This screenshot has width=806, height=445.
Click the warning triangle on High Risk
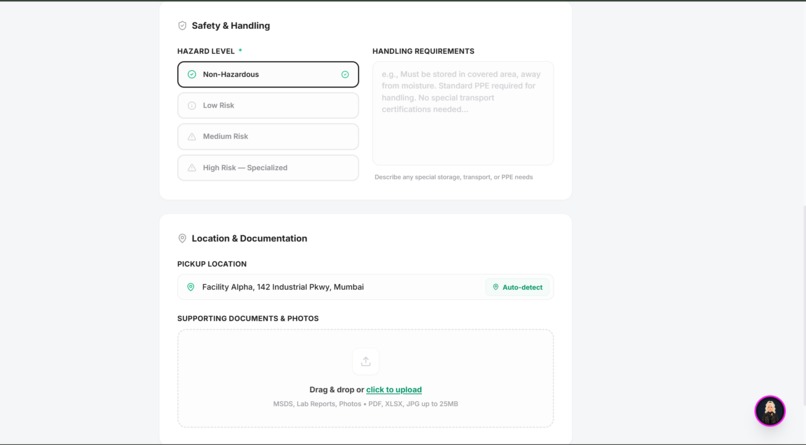click(192, 168)
